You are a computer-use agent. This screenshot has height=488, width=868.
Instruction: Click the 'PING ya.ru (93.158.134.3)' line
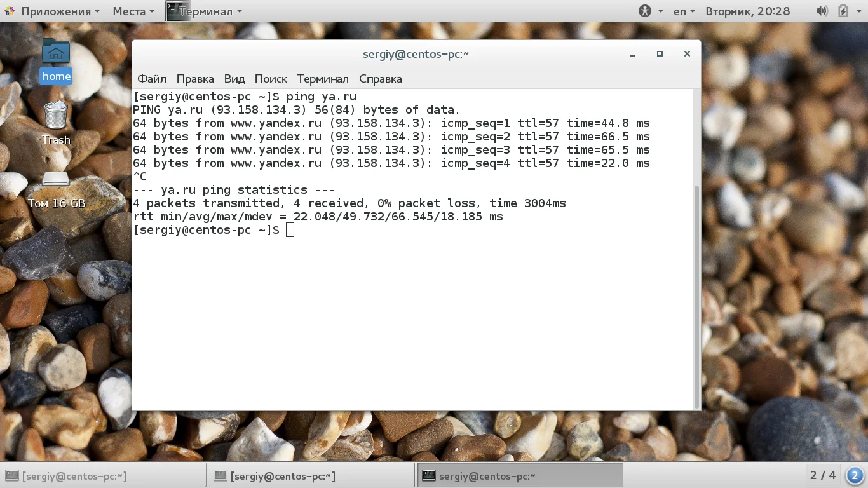296,110
